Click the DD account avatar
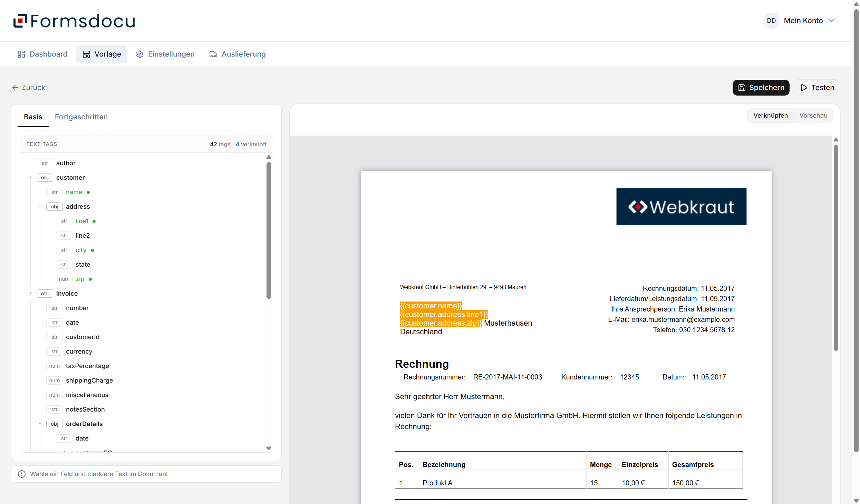 [x=771, y=21]
